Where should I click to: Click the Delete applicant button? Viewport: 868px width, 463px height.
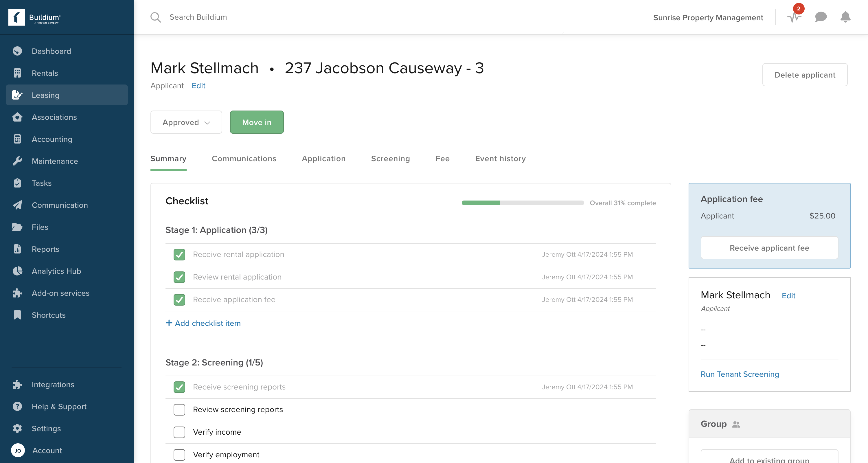tap(805, 74)
